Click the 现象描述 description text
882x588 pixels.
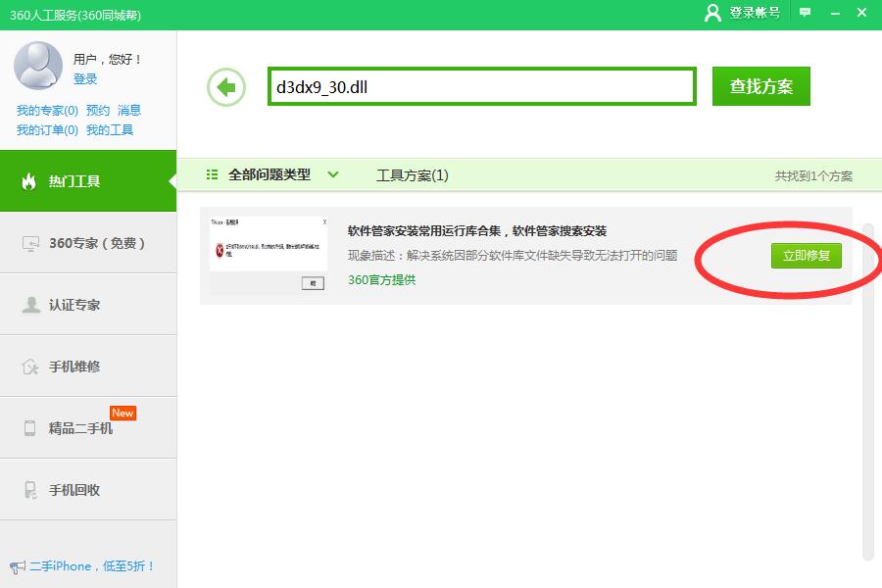click(x=513, y=256)
